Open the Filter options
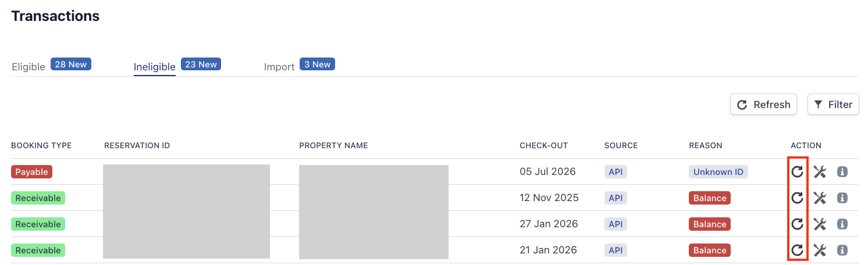The height and width of the screenshot is (265, 868). coord(833,105)
